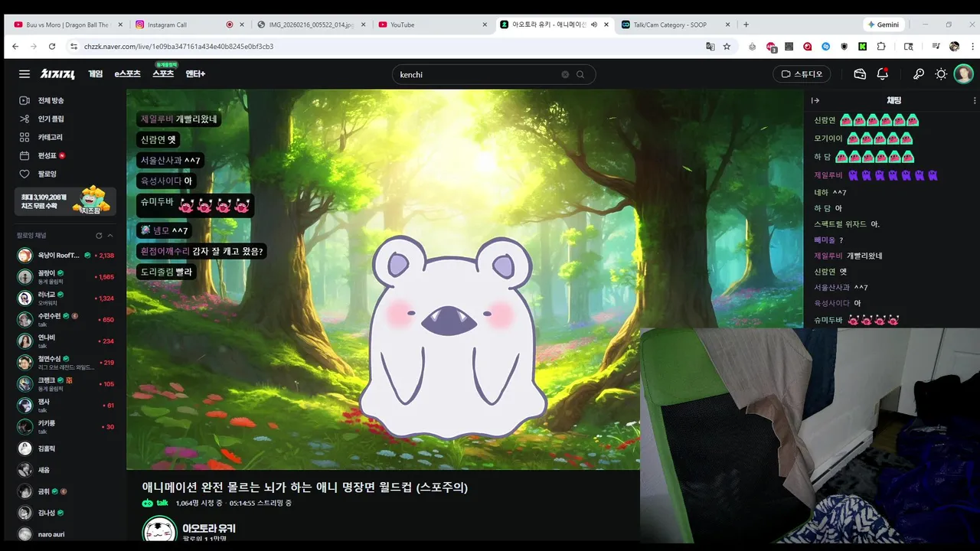
Task: Clear the kenchi search text
Action: tap(565, 74)
